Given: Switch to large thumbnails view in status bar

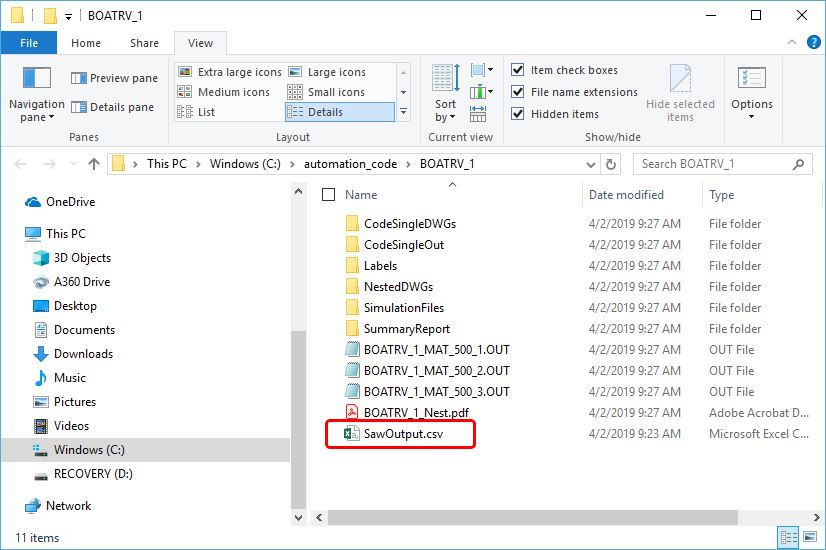Looking at the screenshot, I should (x=808, y=538).
